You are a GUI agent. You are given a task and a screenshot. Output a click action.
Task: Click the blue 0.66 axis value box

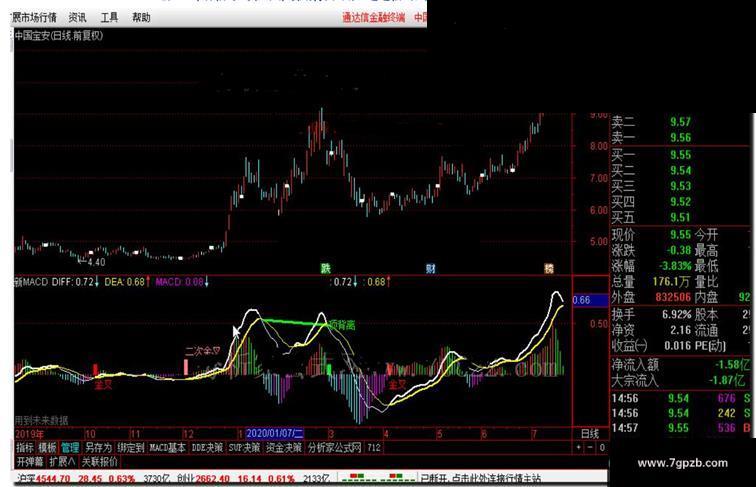tap(591, 300)
